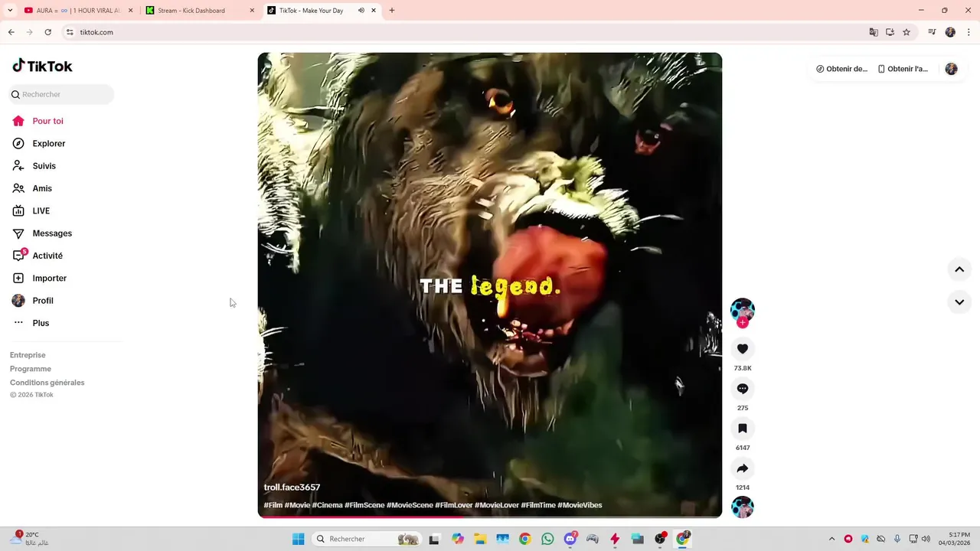Click the #MovieScene hashtag
This screenshot has width=980, height=551.
(x=410, y=505)
